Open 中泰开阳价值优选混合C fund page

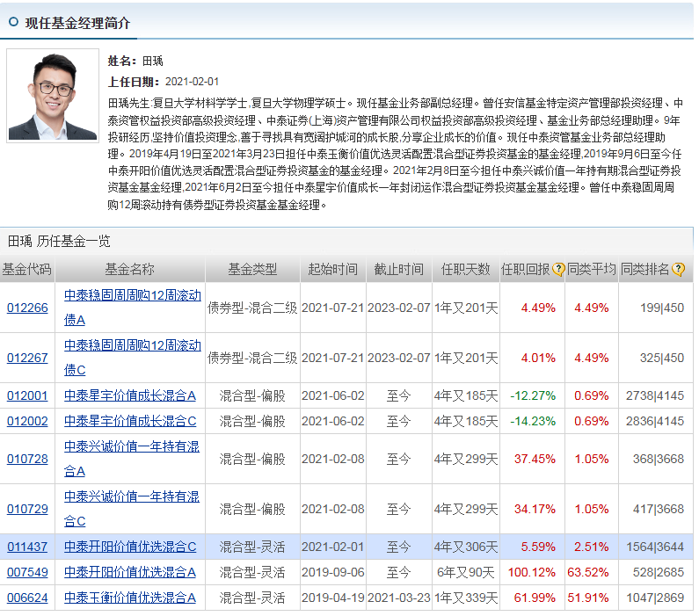pos(130,547)
